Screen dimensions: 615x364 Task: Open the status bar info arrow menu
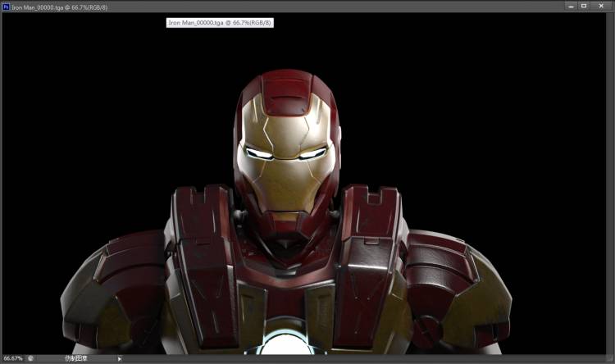[x=120, y=358]
